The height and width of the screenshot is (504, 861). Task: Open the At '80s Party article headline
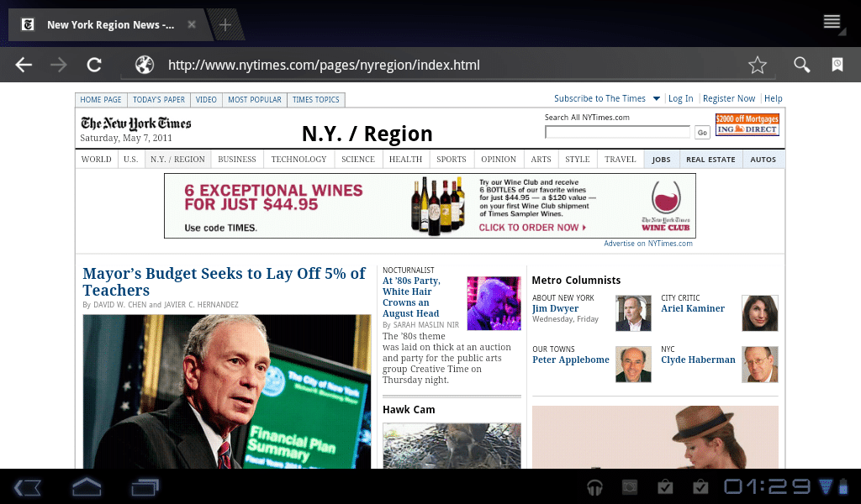point(411,297)
